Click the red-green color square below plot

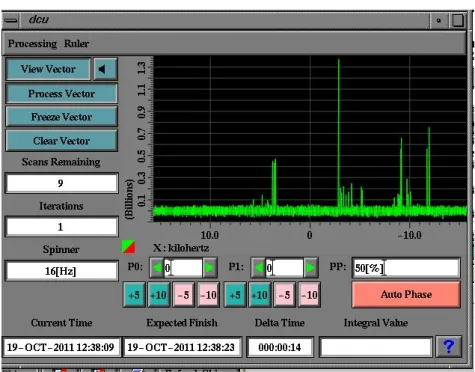[x=128, y=247]
